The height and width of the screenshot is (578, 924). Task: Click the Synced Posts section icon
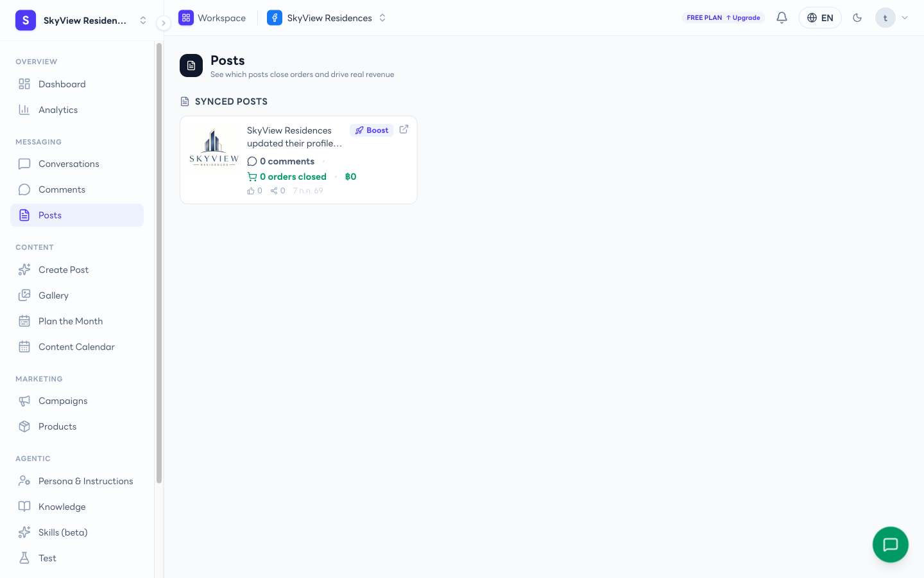[x=185, y=101]
